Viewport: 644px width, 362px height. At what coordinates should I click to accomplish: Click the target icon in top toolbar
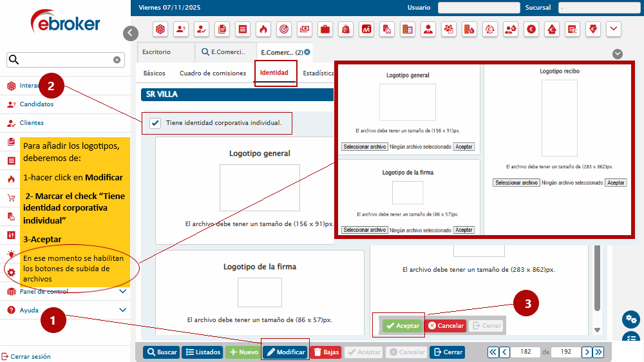click(x=283, y=29)
